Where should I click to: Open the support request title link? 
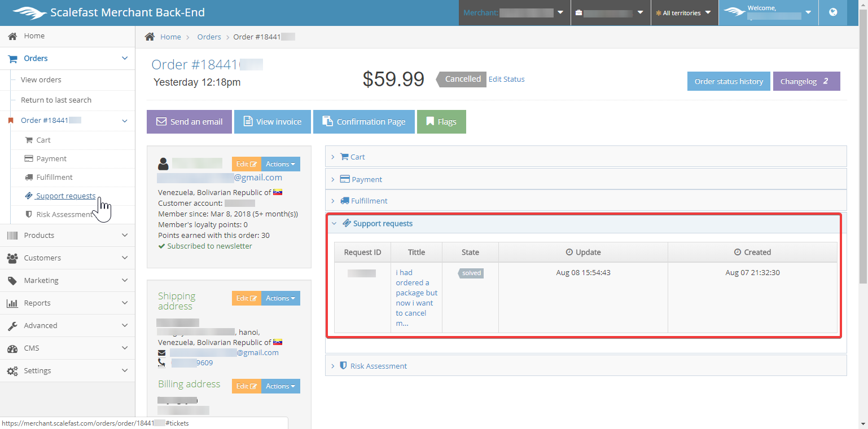pyautogui.click(x=417, y=298)
